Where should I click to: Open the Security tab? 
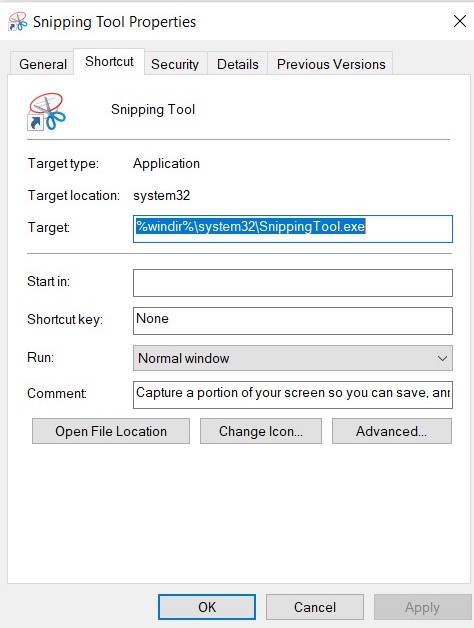175,64
